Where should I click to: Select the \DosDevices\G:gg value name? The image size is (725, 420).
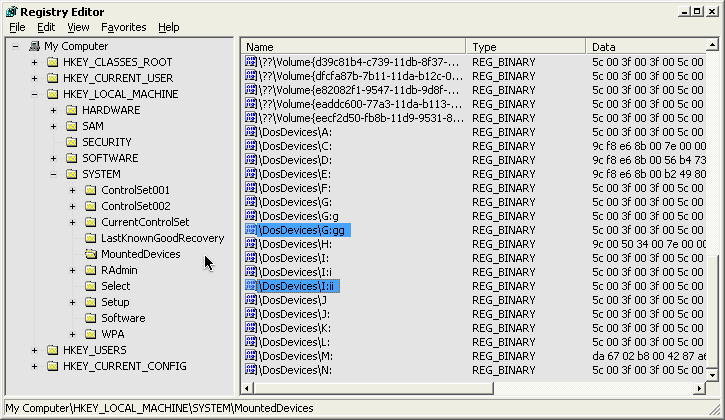(304, 230)
